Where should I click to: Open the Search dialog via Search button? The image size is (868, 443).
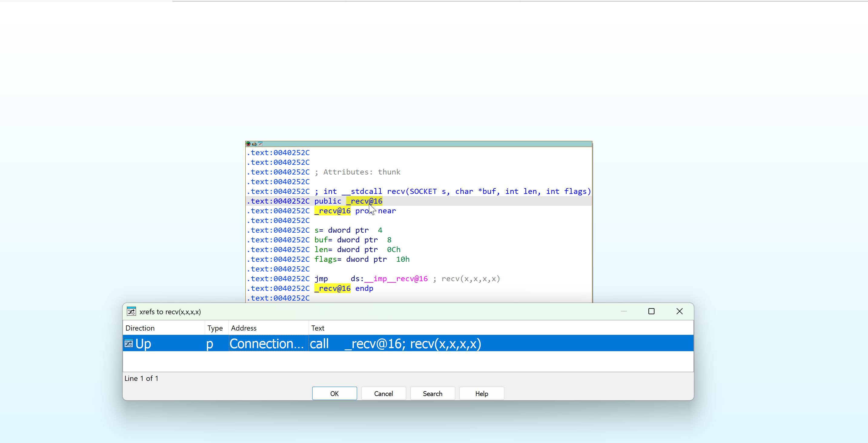(432, 393)
